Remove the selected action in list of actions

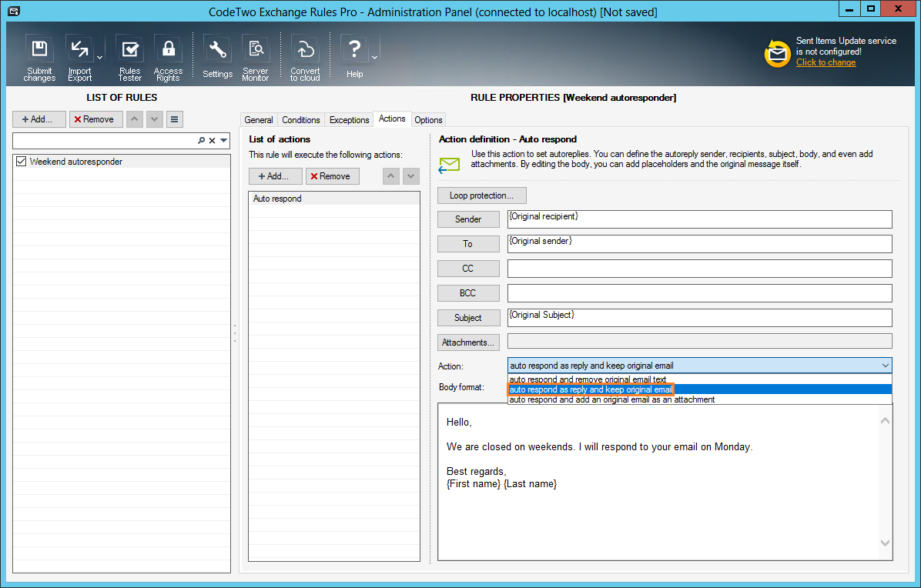pos(333,176)
